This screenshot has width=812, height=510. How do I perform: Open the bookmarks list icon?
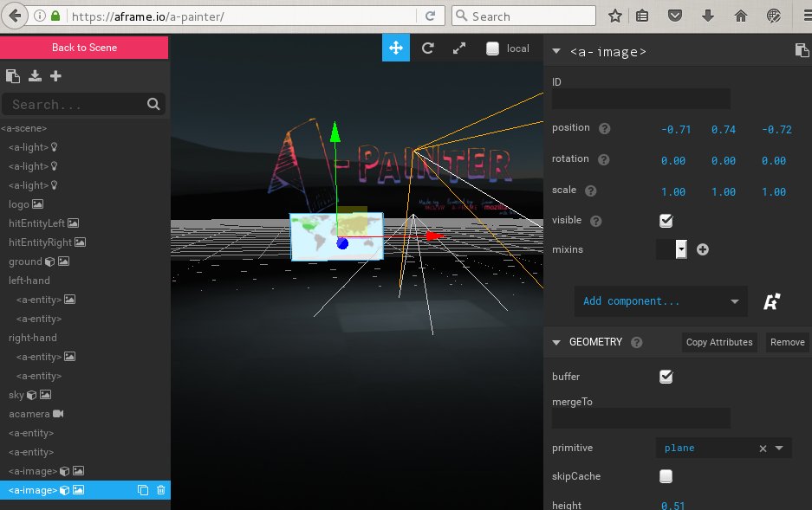pos(642,16)
